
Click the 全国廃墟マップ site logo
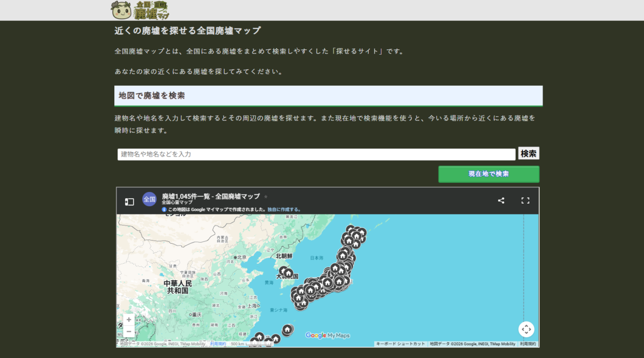click(x=140, y=10)
